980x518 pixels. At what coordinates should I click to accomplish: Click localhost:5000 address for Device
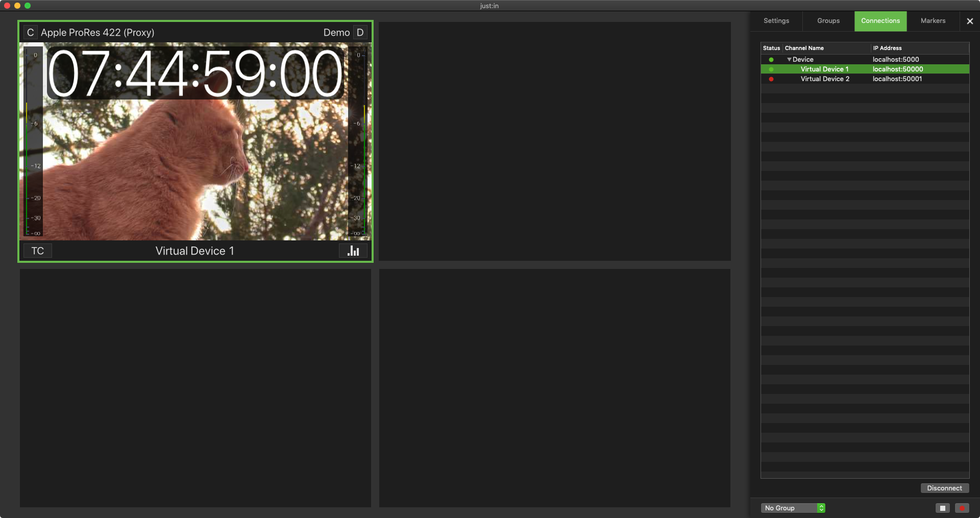coord(896,60)
